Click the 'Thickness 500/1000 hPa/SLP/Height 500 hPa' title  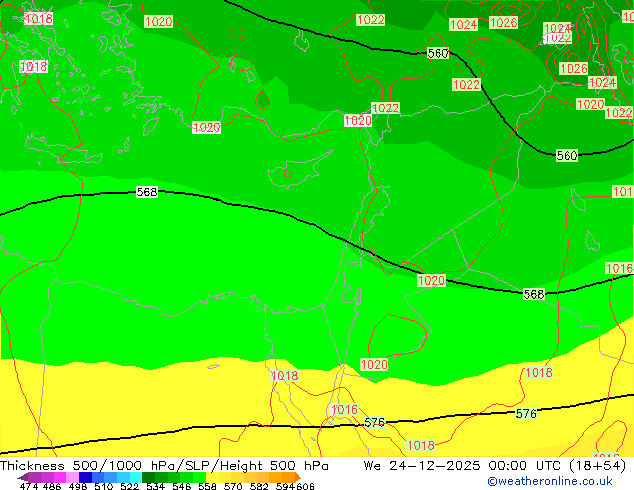tap(164, 466)
